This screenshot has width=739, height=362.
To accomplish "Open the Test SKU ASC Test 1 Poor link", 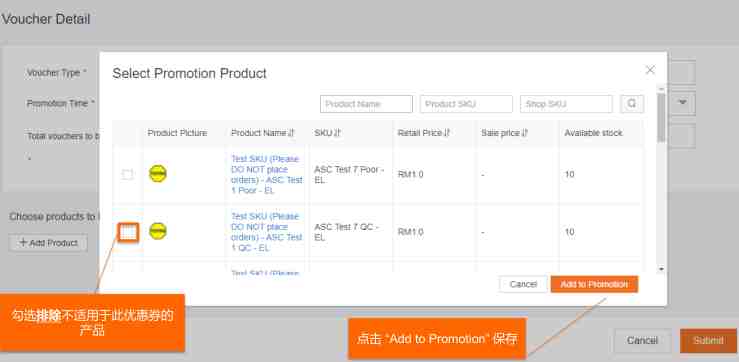I will [267, 174].
